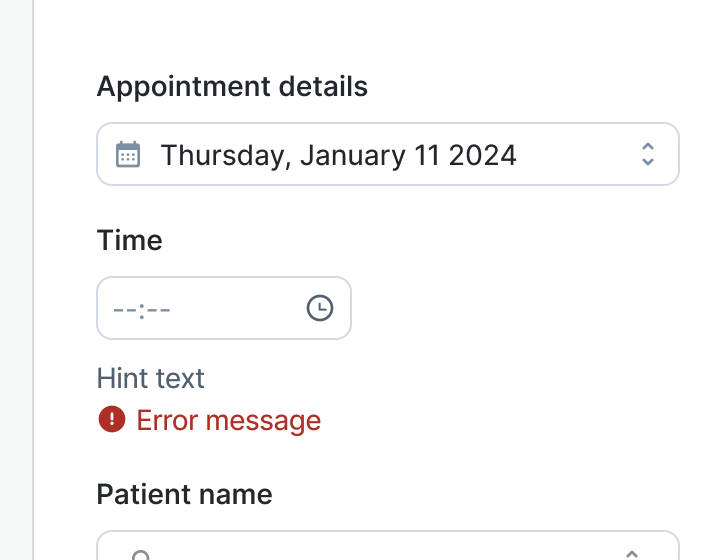Click the "Hint text" helper line

point(151,378)
